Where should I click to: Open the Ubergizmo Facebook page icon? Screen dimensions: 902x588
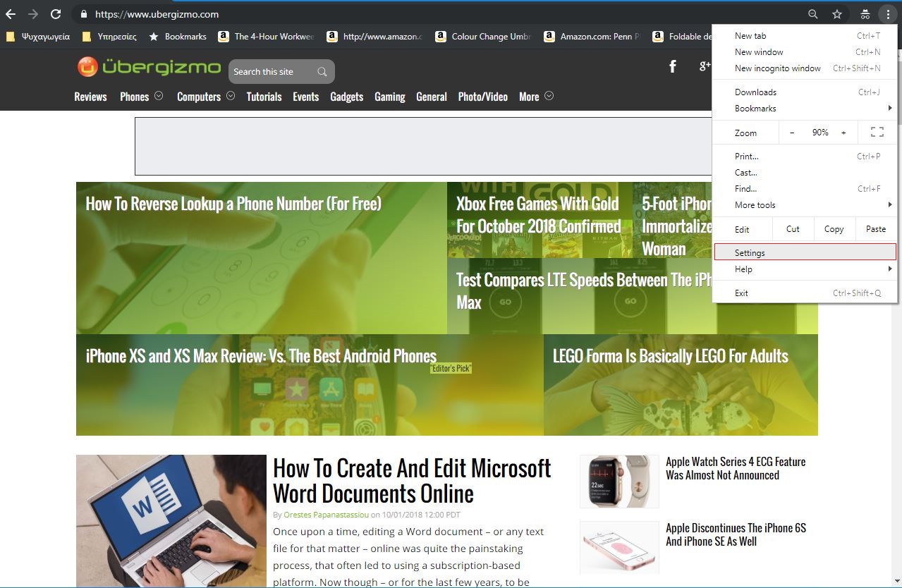coord(673,66)
